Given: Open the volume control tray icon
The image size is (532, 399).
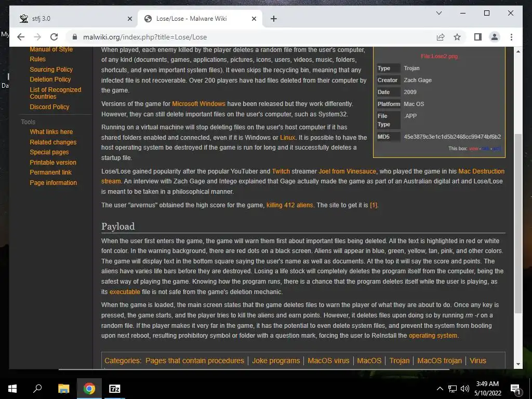Looking at the screenshot, I should click(x=465, y=389).
